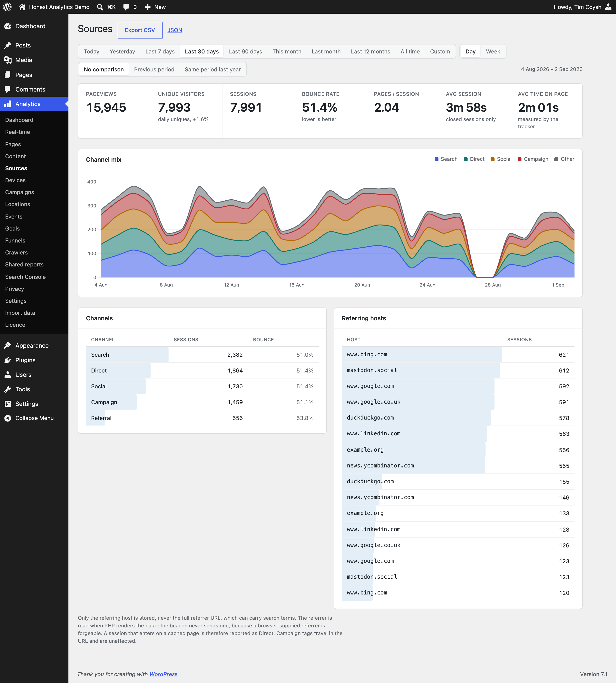Screen dimensions: 616x683
Task: Click the Direct legend teal swatch
Action: click(x=466, y=159)
